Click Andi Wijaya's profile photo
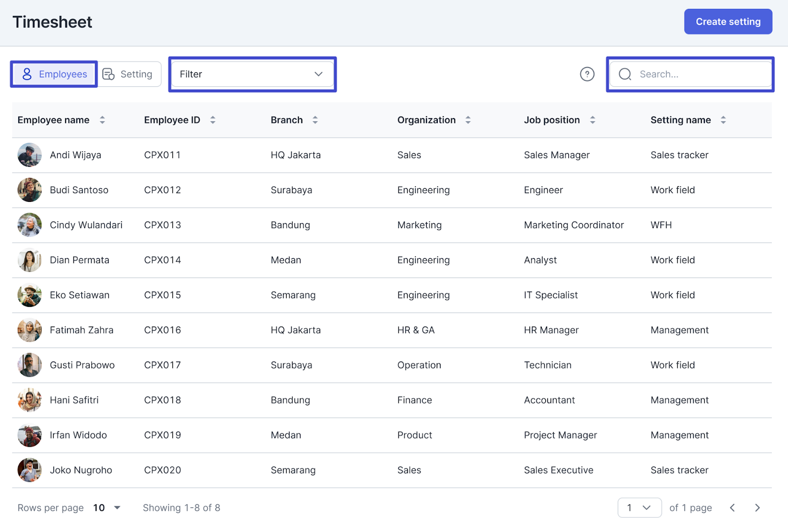This screenshot has height=532, width=788. pyautogui.click(x=30, y=155)
